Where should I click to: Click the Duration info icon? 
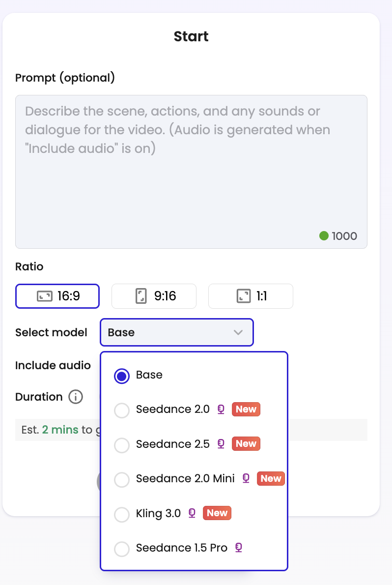tap(76, 397)
